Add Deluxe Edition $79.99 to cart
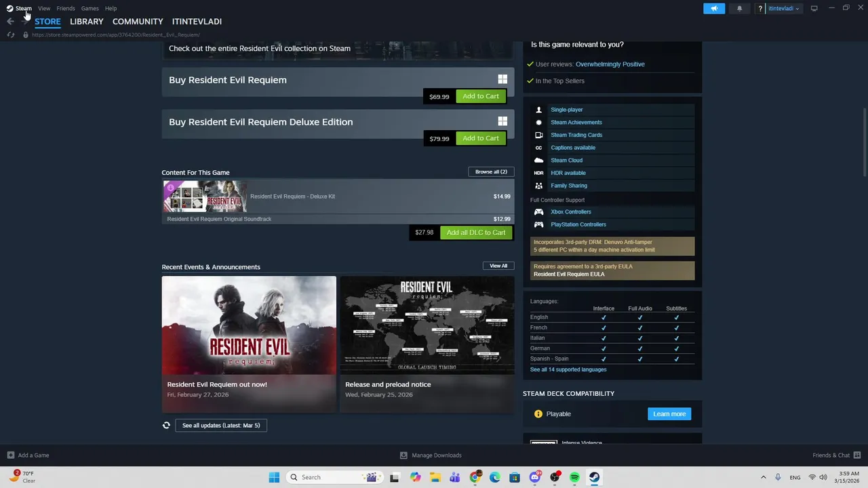 481,138
